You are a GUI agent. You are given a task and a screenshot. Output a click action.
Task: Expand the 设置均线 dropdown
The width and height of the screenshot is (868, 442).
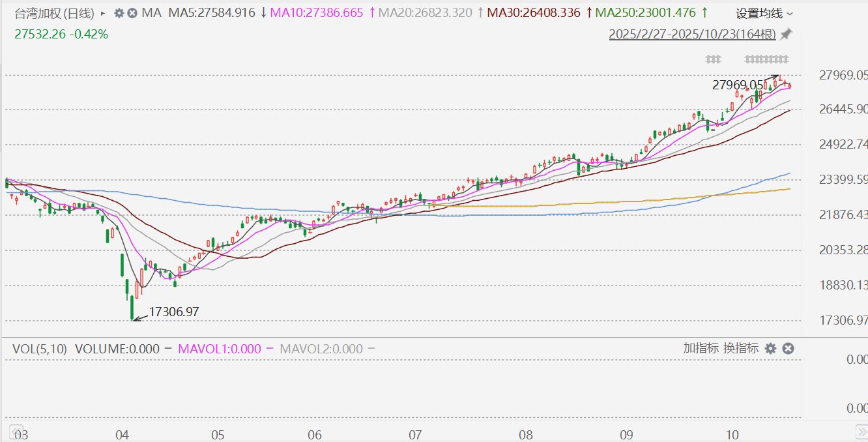[x=764, y=14]
